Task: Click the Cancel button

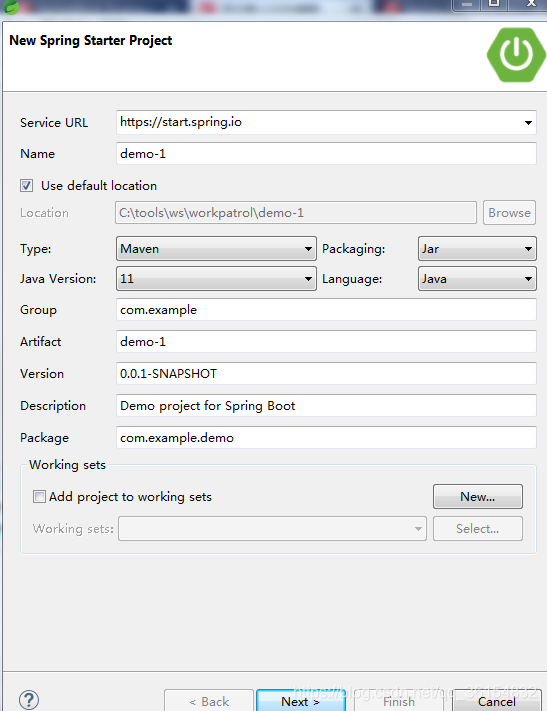Action: point(497,701)
